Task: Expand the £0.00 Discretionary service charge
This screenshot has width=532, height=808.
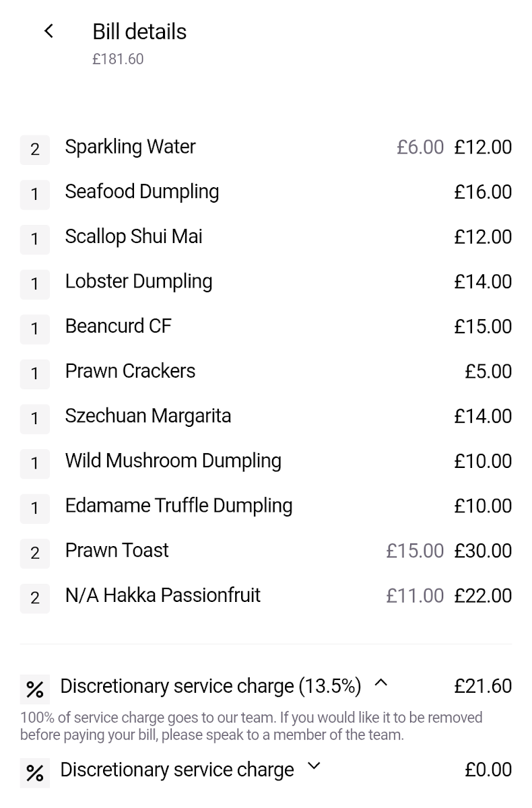Action: pyautogui.click(x=314, y=767)
